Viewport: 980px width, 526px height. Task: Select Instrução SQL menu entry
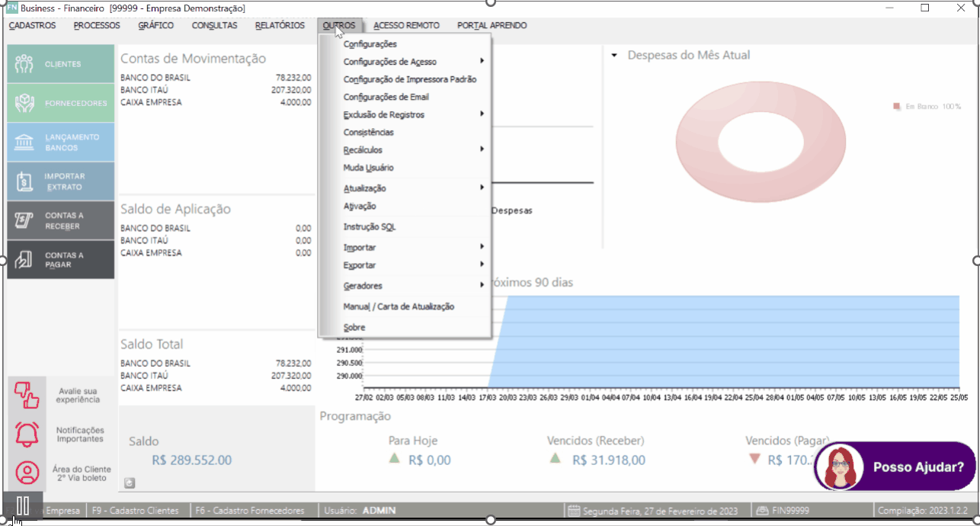tap(370, 227)
